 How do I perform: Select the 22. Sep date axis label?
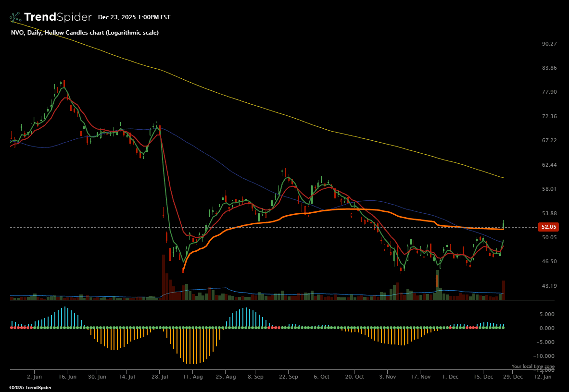[x=288, y=377]
